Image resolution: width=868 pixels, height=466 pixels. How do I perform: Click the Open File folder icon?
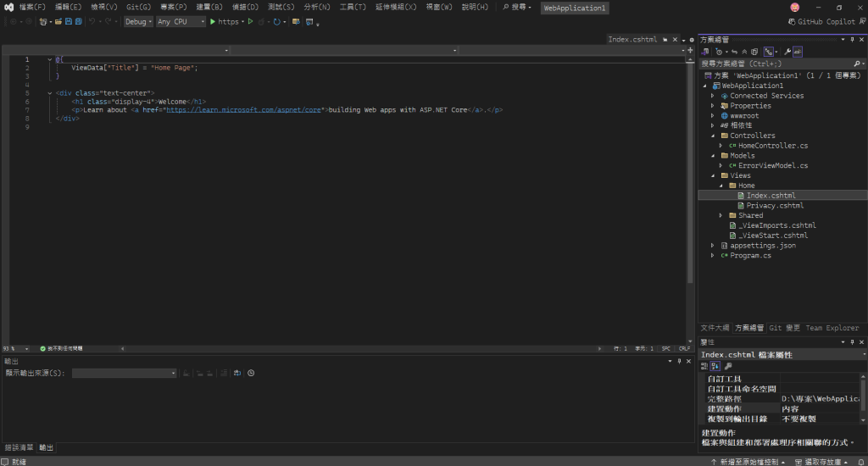click(x=58, y=21)
